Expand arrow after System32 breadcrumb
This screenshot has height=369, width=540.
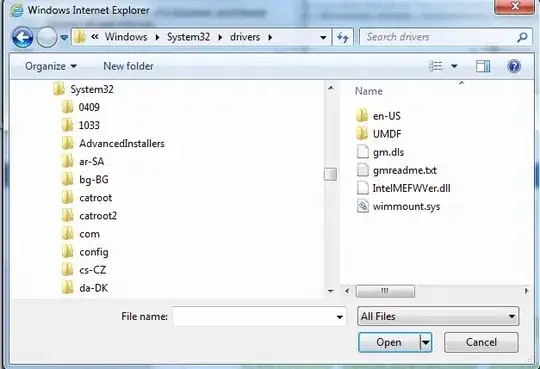pos(220,37)
